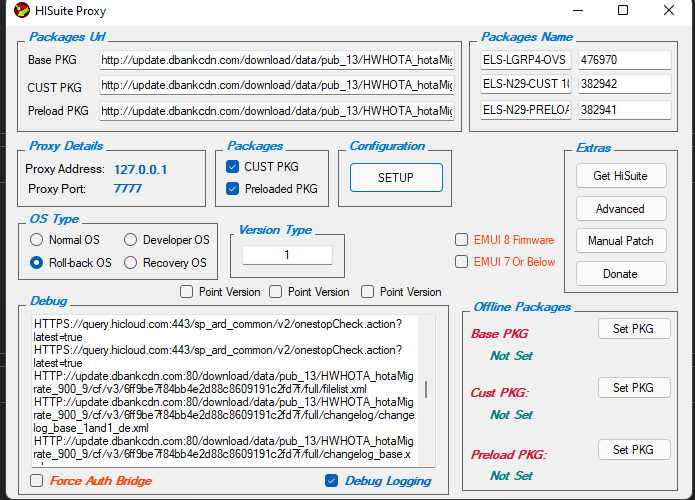This screenshot has width=695, height=500.
Task: Click the Version Type value field
Action: click(x=287, y=255)
